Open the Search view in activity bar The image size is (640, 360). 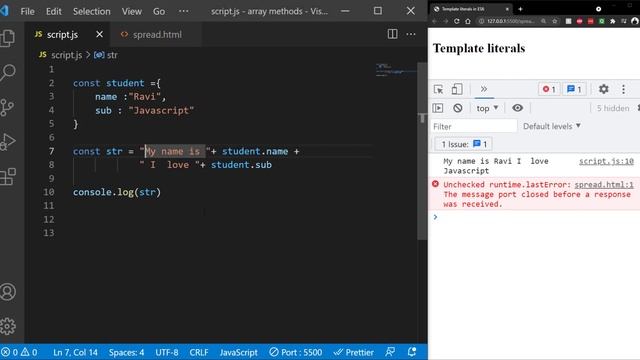(x=8, y=73)
